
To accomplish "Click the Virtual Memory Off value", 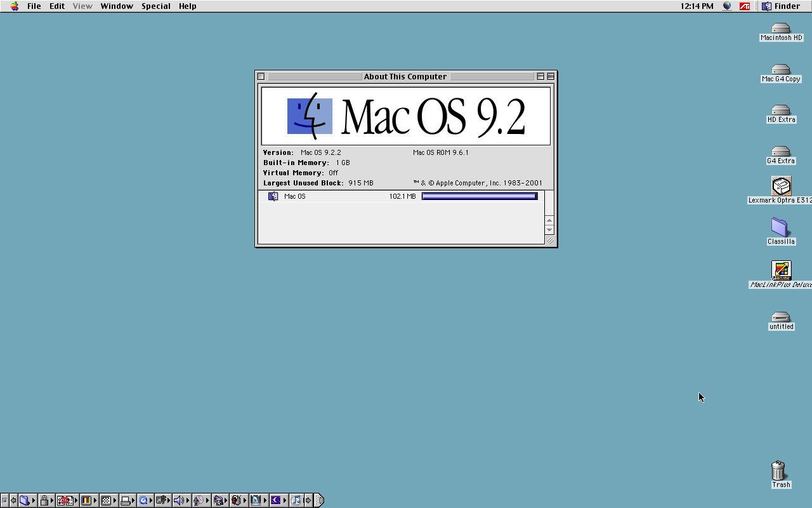I will [333, 173].
